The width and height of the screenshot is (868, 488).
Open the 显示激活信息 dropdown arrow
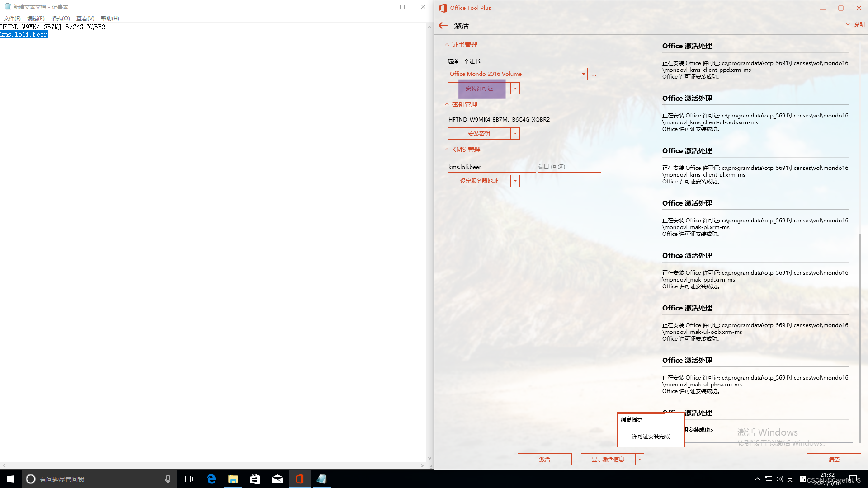(x=639, y=460)
